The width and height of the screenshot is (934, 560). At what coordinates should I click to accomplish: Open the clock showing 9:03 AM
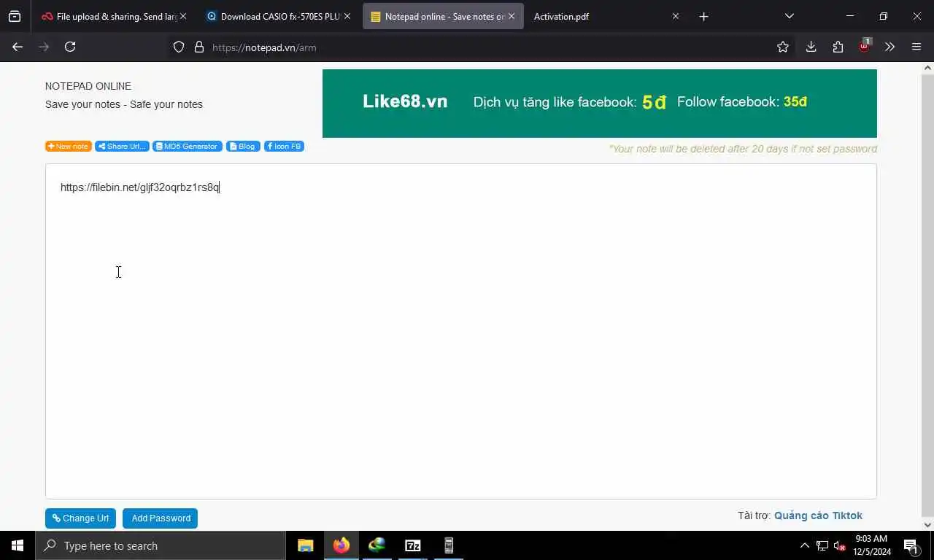point(873,545)
